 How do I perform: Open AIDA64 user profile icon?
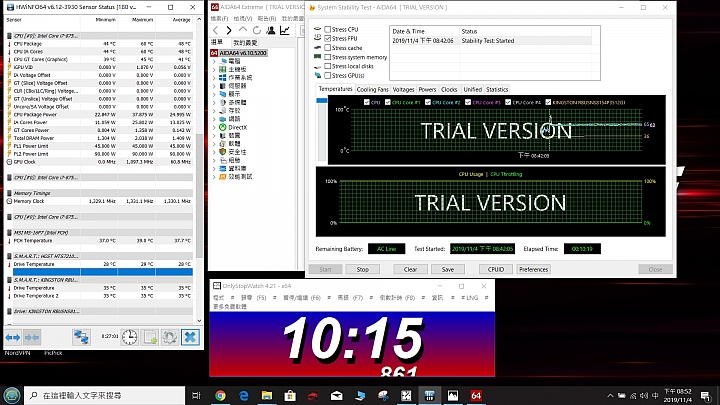(x=271, y=30)
